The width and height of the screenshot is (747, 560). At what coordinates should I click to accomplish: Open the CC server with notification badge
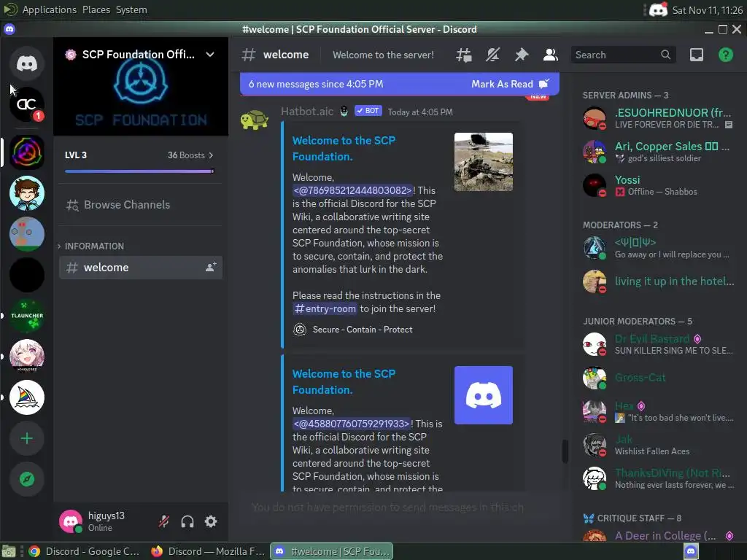coord(27,104)
